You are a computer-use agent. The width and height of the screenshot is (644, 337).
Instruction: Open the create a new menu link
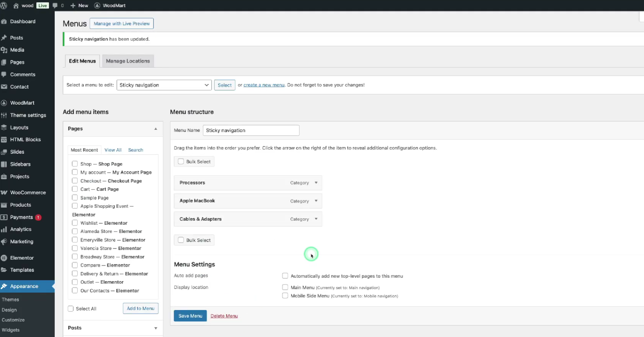[263, 85]
